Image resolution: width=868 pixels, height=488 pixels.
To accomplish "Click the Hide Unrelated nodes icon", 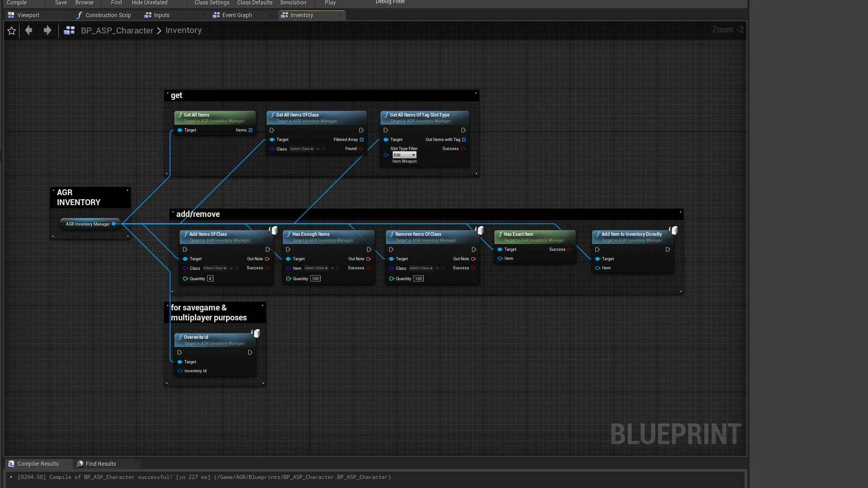I will [x=149, y=2].
